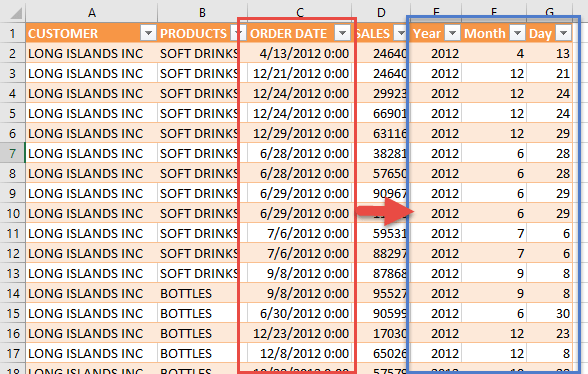The image size is (588, 374).
Task: Select sales value 65026 in row 17
Action: [381, 353]
